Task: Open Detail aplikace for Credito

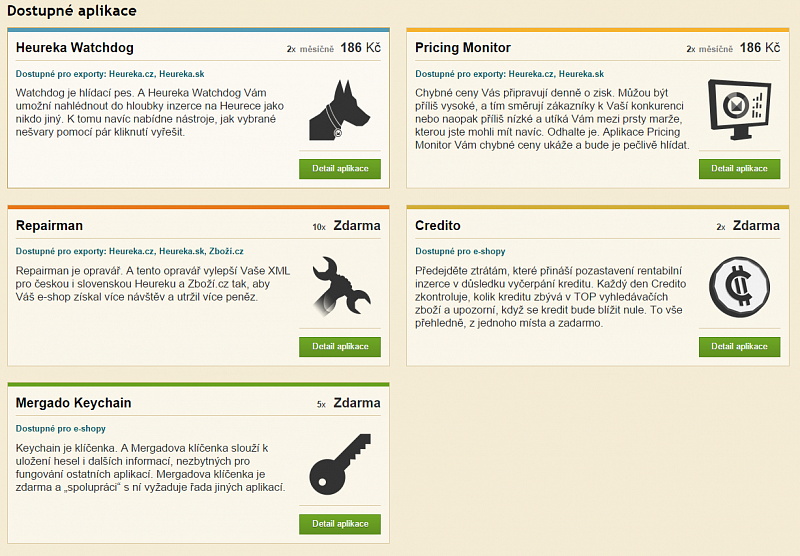Action: click(739, 346)
